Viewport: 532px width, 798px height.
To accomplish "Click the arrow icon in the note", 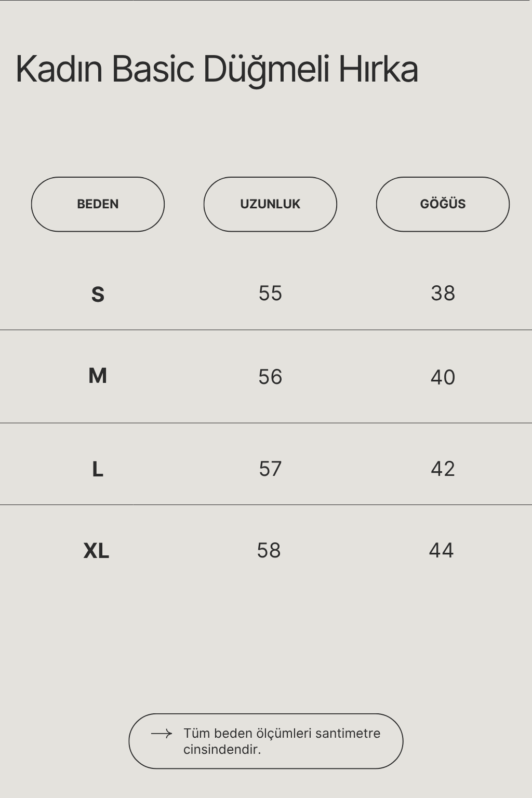I will [x=162, y=734].
